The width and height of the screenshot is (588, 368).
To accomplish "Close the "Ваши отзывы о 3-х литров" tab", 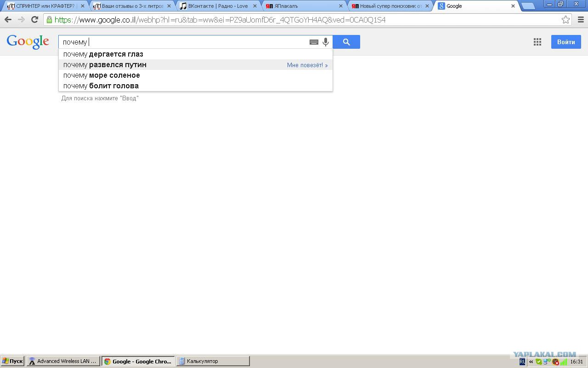I will point(169,6).
